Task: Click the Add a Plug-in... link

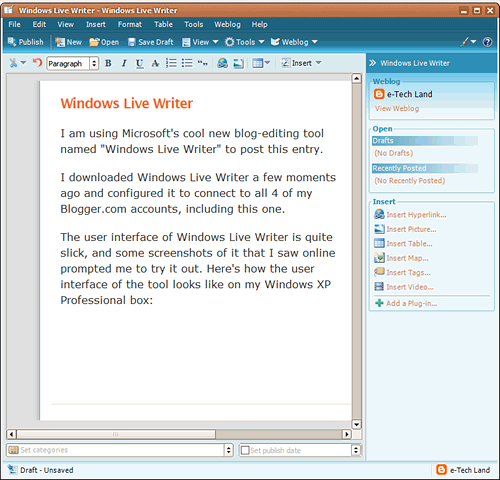Action: (x=406, y=303)
